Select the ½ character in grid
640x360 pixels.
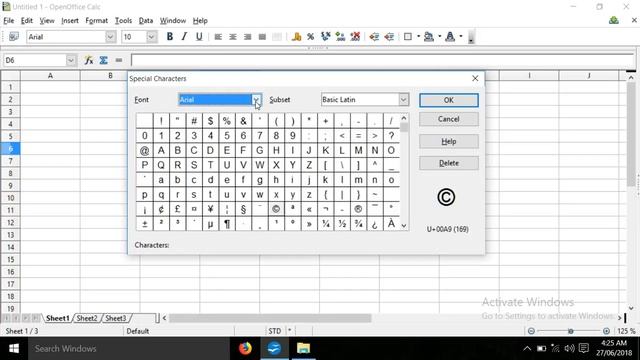click(x=342, y=224)
